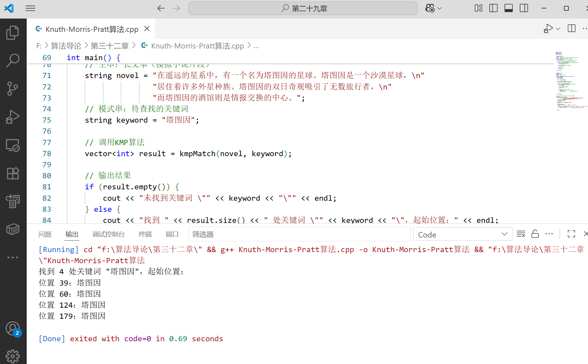Close the Knuth-Morris-Pratt算法.cpp tab
This screenshot has height=364, width=588.
pyautogui.click(x=147, y=29)
